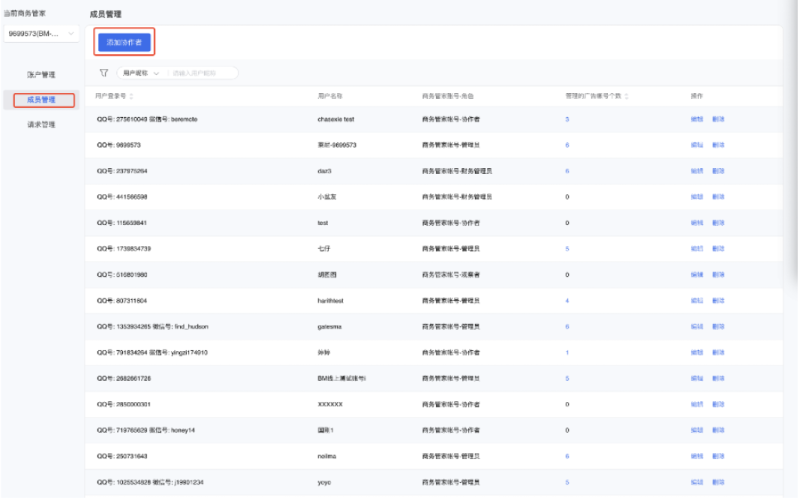Delete the member named galesma
Screen dimensions: 800x501
pos(718,327)
